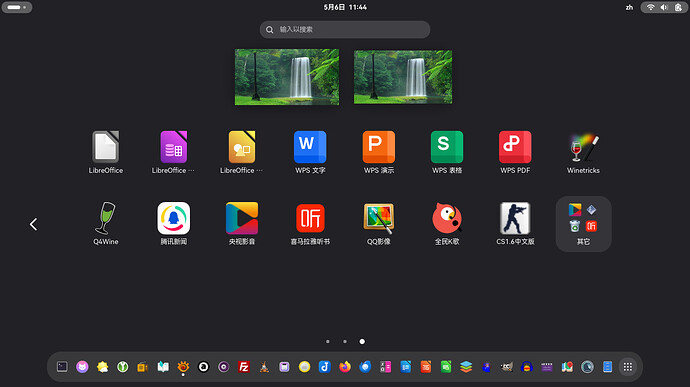Go to previous app grid page arrow
This screenshot has width=690, height=387.
tap(33, 224)
